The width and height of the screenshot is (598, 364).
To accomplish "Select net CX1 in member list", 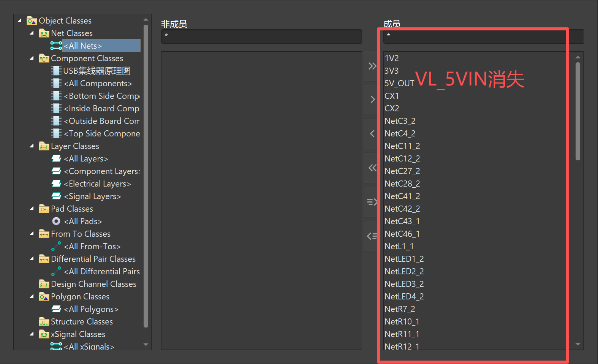I will point(392,96).
